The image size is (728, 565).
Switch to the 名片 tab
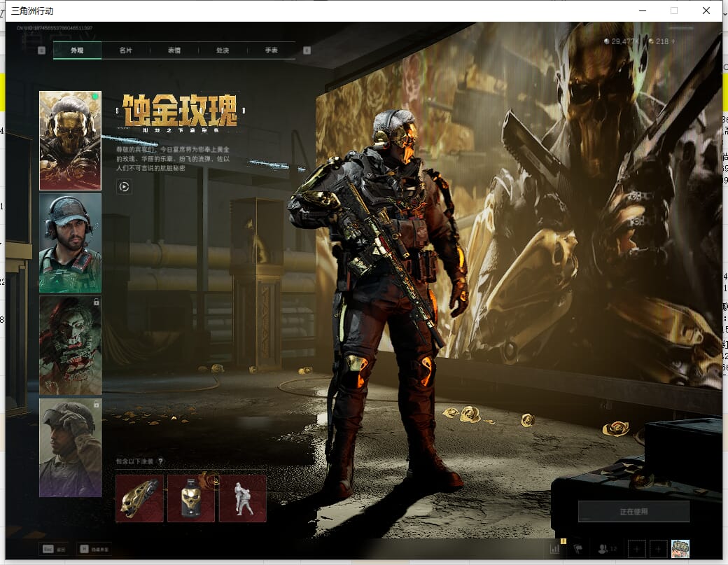tap(125, 50)
